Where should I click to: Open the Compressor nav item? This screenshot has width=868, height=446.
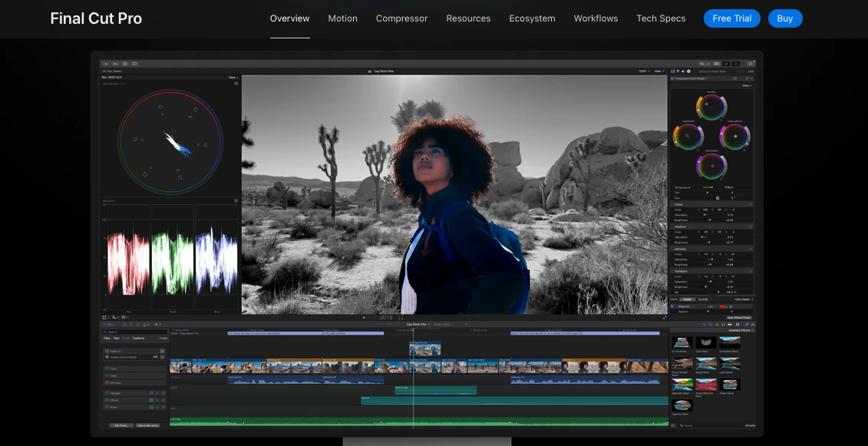pos(402,18)
